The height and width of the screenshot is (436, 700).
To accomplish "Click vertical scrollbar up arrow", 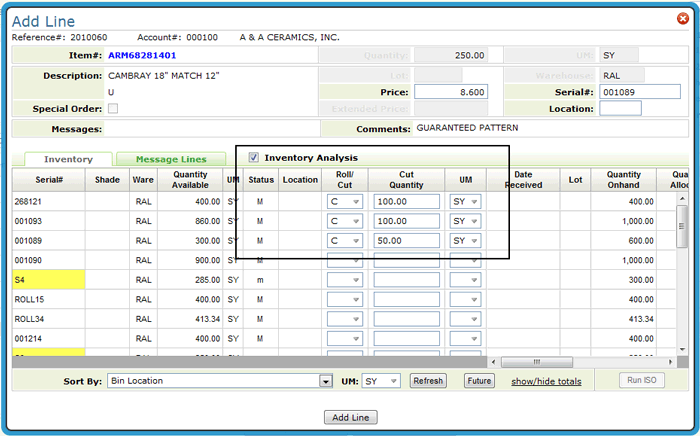I will (682, 198).
